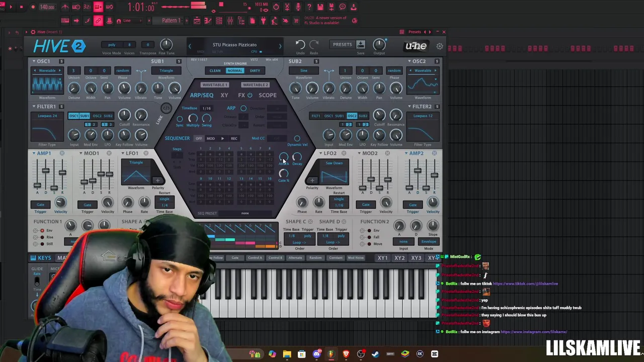
Task: Enable the ARP on/off circle
Action: click(x=244, y=108)
